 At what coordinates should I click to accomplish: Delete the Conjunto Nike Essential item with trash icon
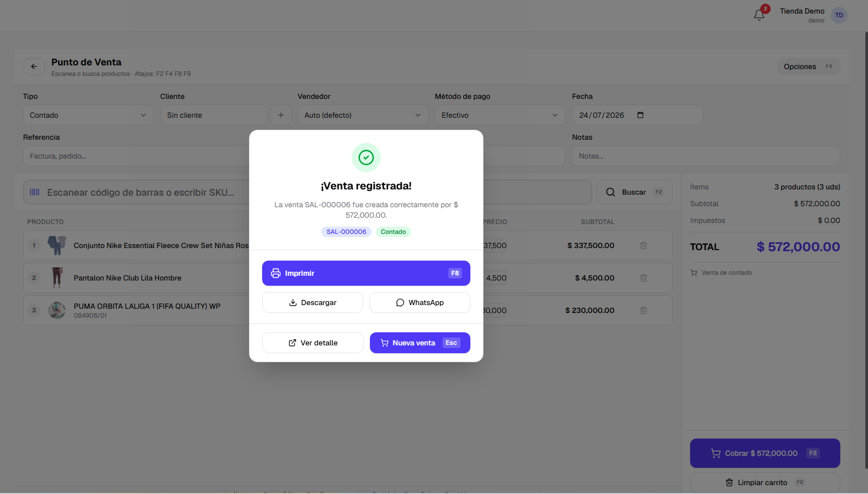644,245
